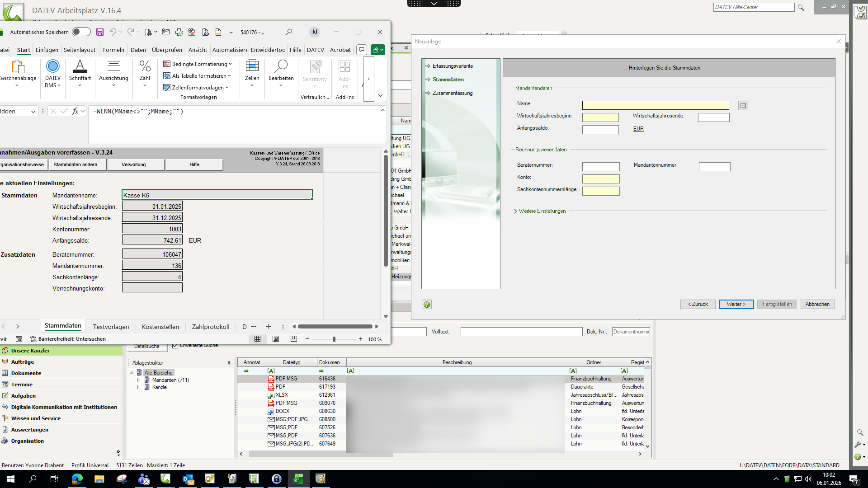Switch to Kostenstellen sheet tab
Screen dimensions: 868x488
tap(160, 327)
